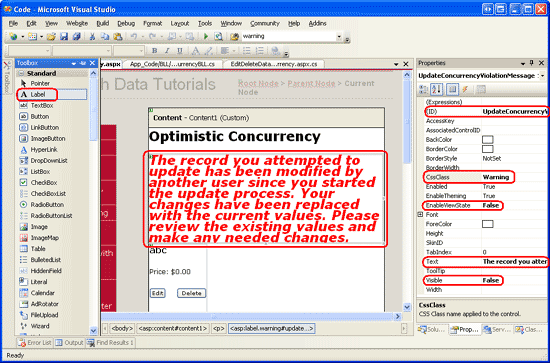
Task: Open the Error List tab
Action: click(x=35, y=343)
